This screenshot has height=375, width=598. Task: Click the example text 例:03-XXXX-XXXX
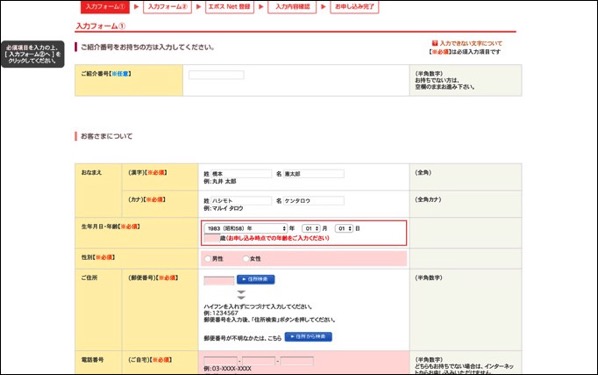pos(227,369)
